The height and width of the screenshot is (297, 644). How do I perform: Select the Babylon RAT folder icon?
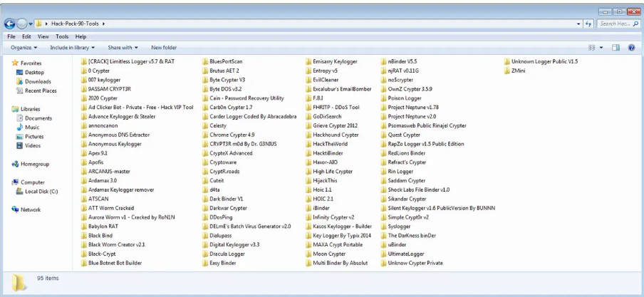[x=84, y=226]
